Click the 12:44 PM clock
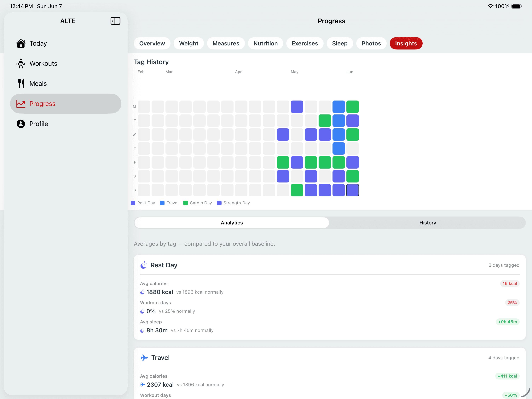The width and height of the screenshot is (532, 399). (x=21, y=6)
